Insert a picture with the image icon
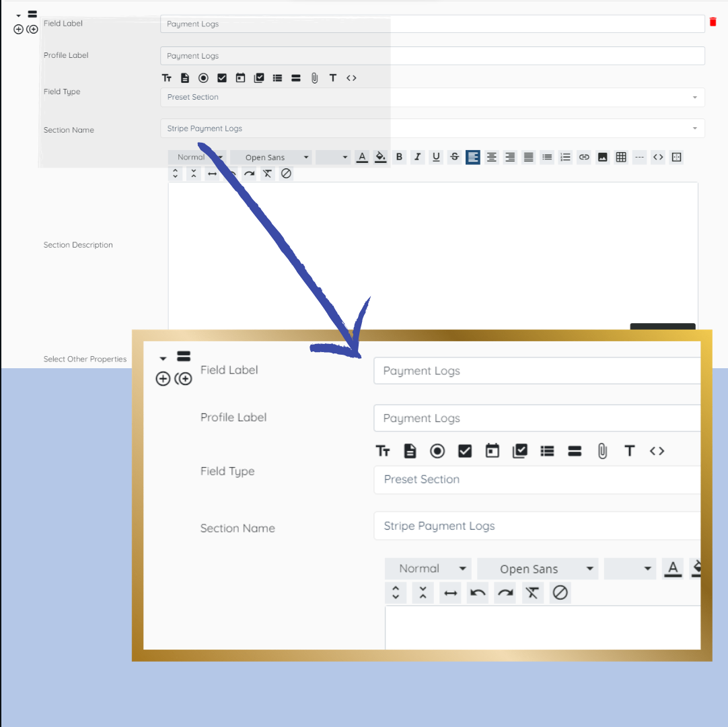This screenshot has height=727, width=728. [x=603, y=157]
